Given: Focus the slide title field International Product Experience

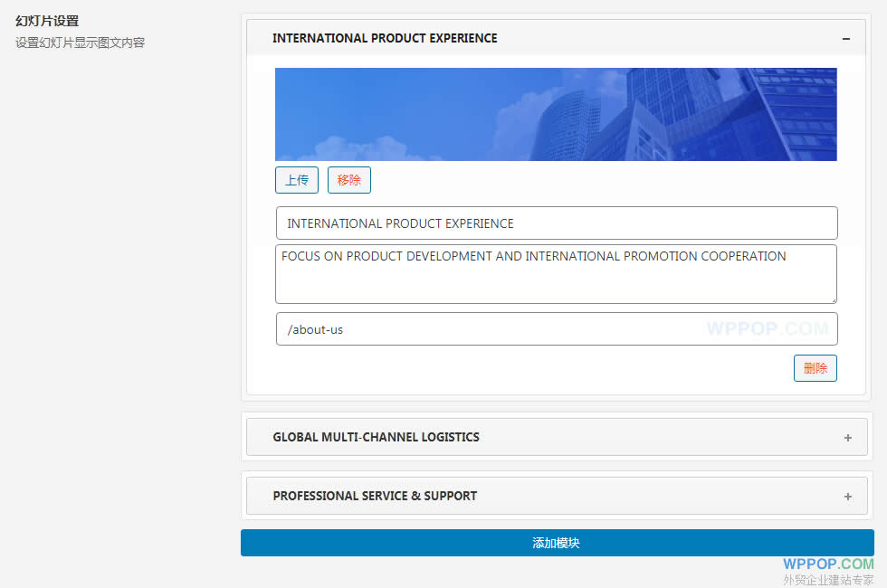Looking at the screenshot, I should (557, 223).
